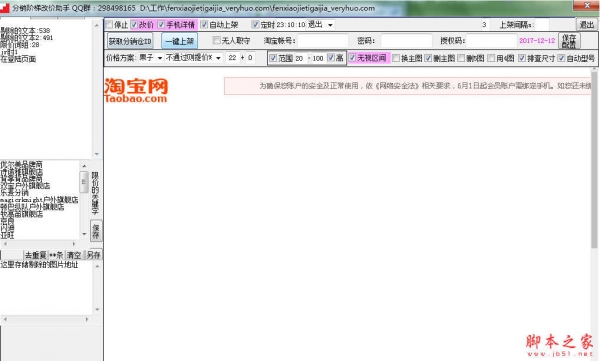Image resolution: width=600 pixels, height=361 pixels.
Task: Click the 清空 button
Action: (x=74, y=255)
